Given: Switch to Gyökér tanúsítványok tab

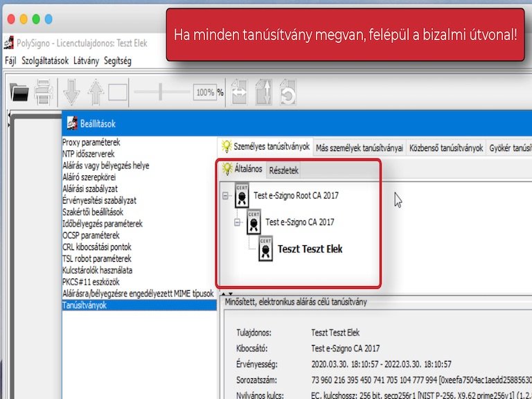Looking at the screenshot, I should [509, 148].
